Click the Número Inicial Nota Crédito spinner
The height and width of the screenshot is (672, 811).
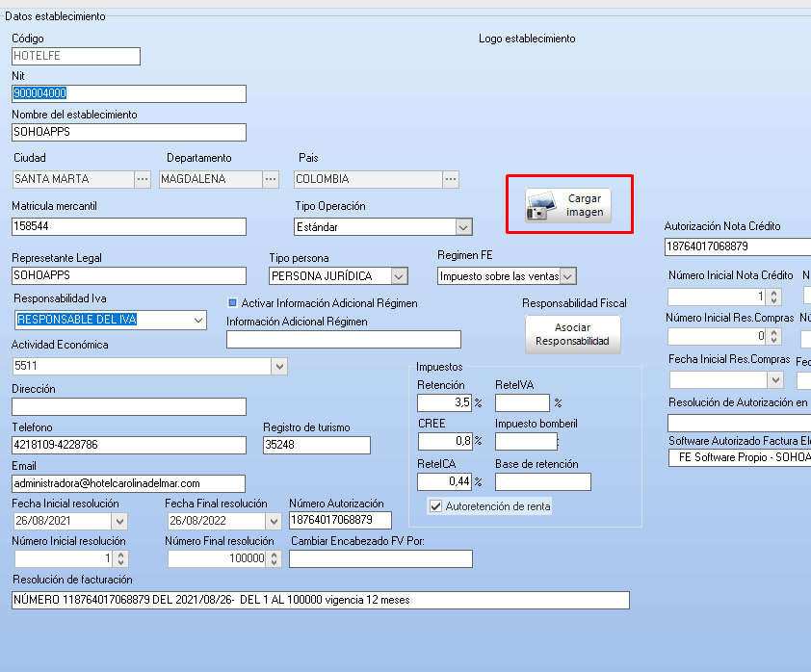(x=773, y=297)
